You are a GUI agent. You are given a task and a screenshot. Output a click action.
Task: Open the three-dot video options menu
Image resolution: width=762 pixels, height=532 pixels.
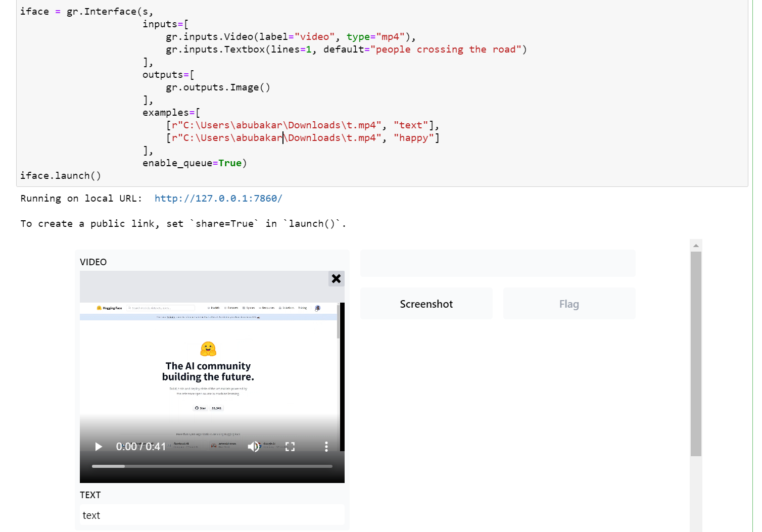[x=326, y=447]
